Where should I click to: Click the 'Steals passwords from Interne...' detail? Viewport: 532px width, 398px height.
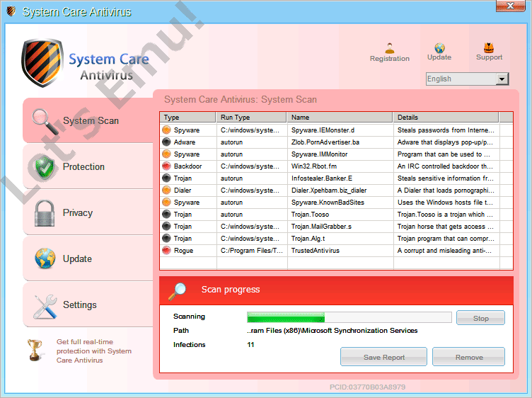tap(446, 130)
